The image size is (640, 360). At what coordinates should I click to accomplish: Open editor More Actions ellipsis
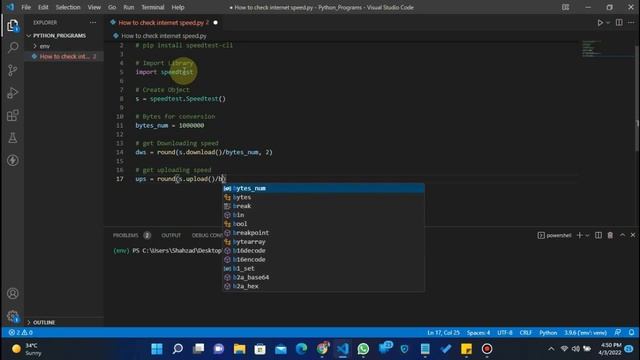point(631,22)
